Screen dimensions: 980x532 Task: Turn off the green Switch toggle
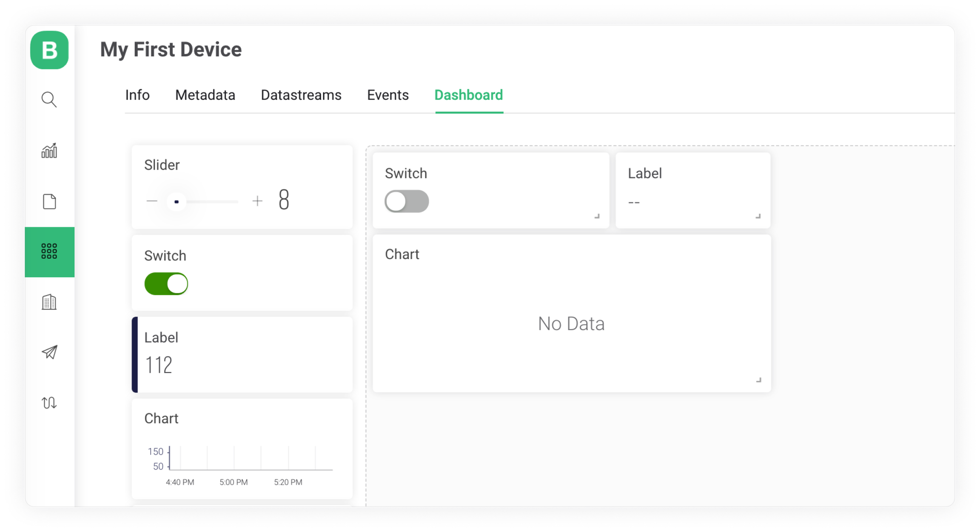166,284
